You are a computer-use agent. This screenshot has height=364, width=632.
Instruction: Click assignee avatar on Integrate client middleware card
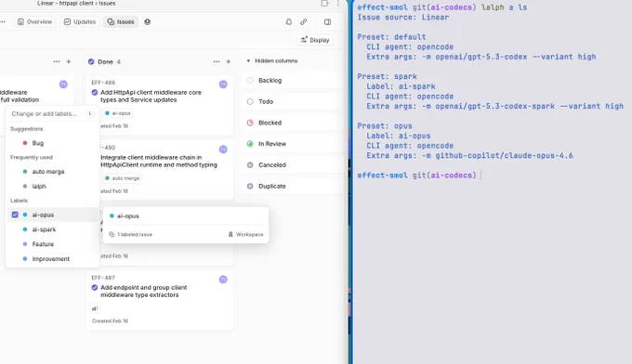[223, 149]
